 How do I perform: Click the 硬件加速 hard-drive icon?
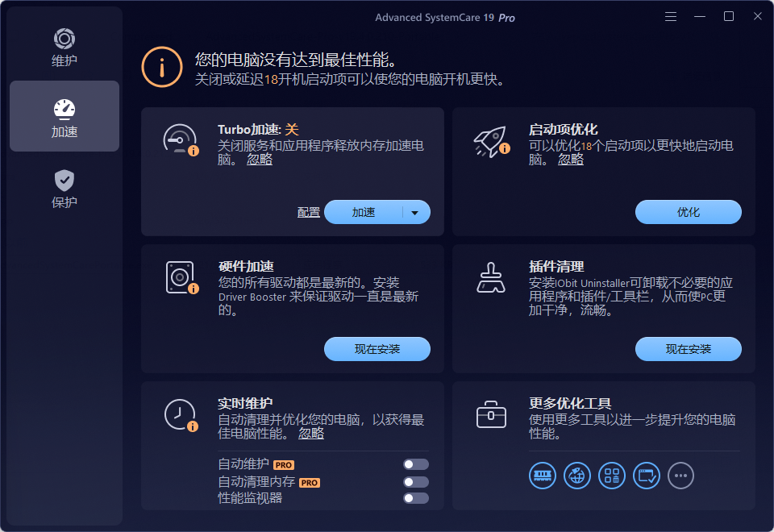pos(181,277)
